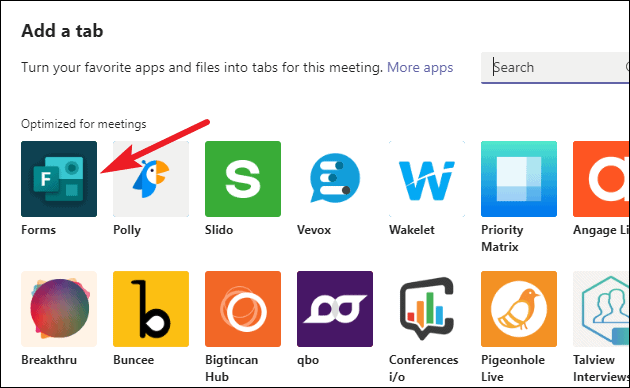Screen dimensions: 630x388
Task: Choose the yellow Buncee app icon
Action: pos(151,309)
